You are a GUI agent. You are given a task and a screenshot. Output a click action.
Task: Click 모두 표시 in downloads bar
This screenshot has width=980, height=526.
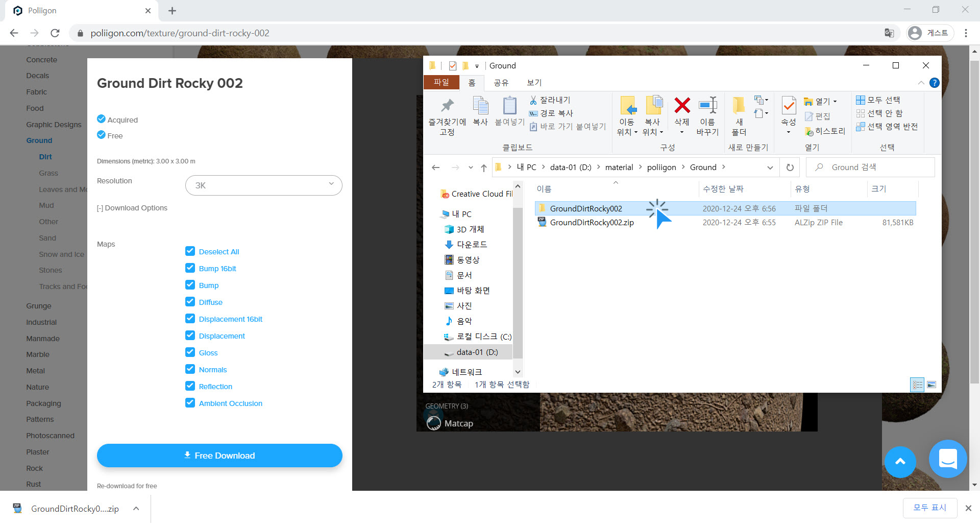(x=929, y=508)
